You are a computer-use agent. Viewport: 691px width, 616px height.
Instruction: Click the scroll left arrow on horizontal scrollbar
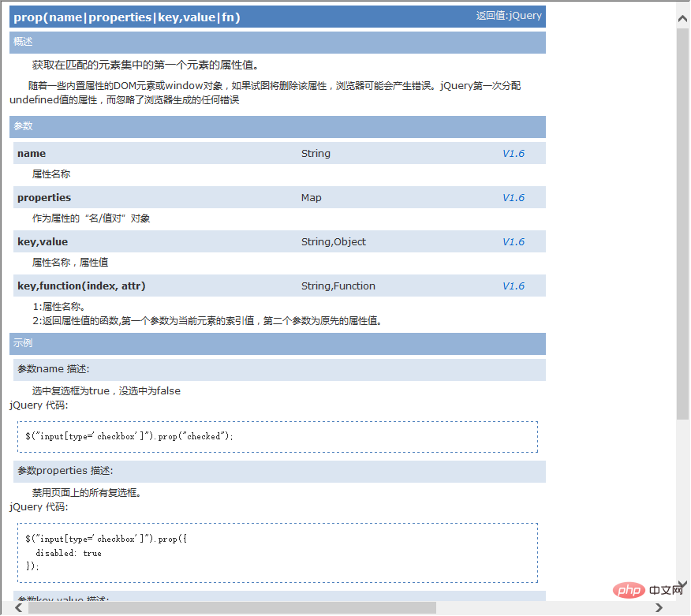tap(18, 607)
